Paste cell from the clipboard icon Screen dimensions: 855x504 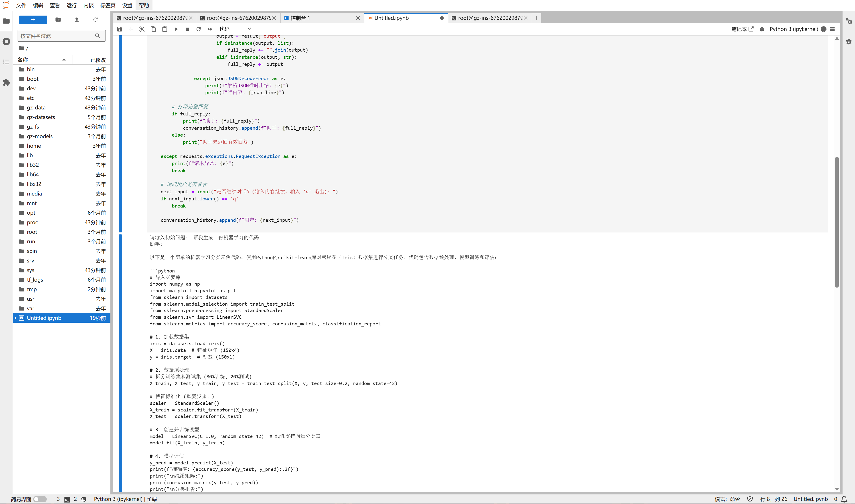point(165,29)
